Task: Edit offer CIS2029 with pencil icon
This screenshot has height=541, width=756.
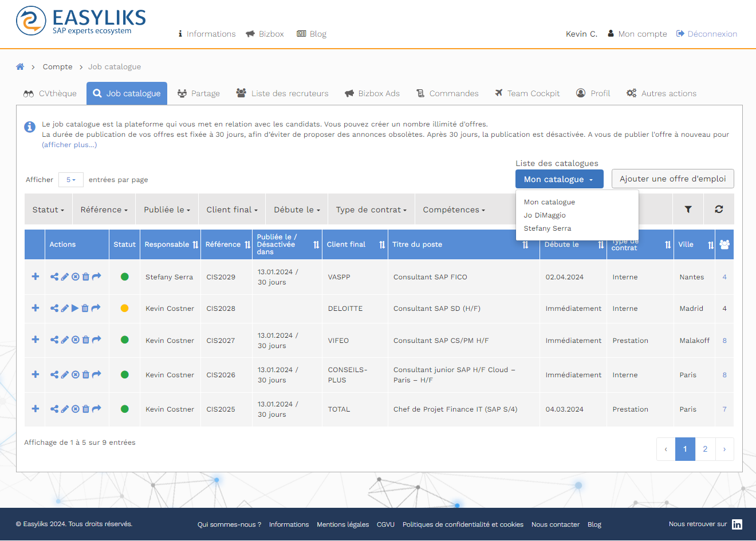Action: [65, 277]
